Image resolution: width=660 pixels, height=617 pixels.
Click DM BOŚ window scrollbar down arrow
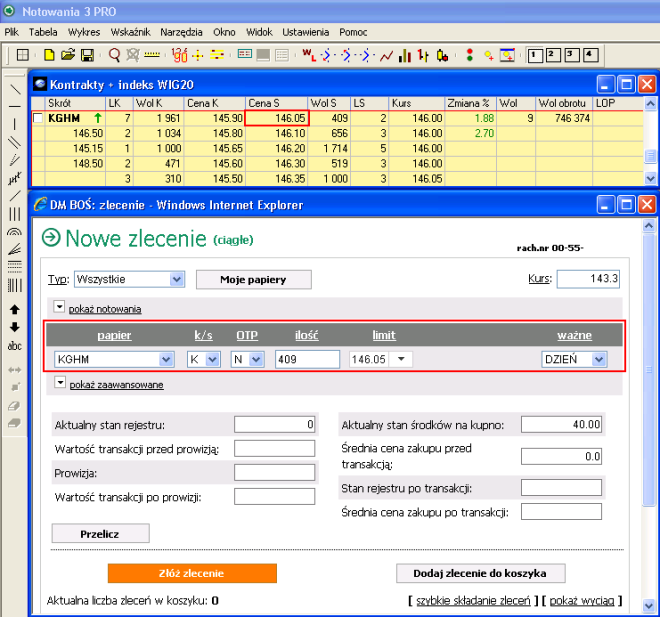click(x=649, y=606)
